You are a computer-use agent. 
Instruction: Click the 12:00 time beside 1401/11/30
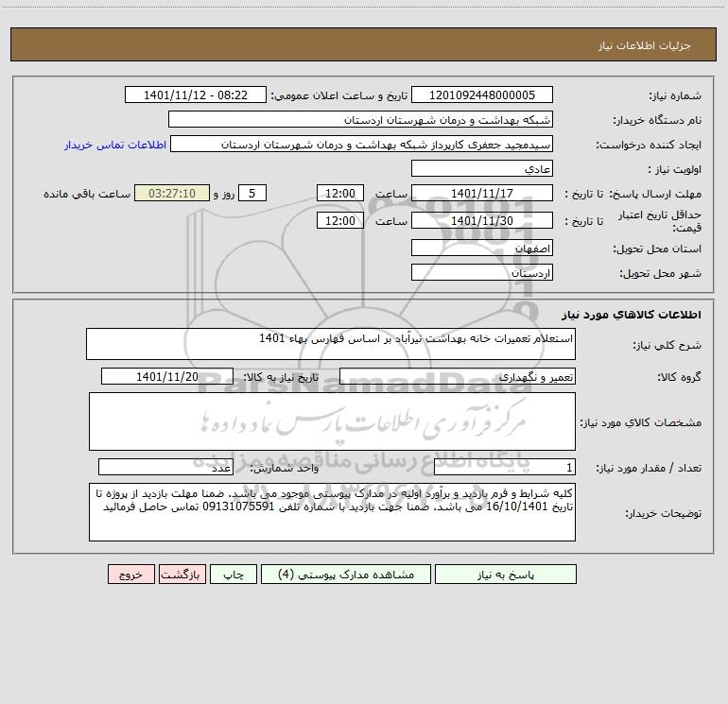pyautogui.click(x=339, y=220)
